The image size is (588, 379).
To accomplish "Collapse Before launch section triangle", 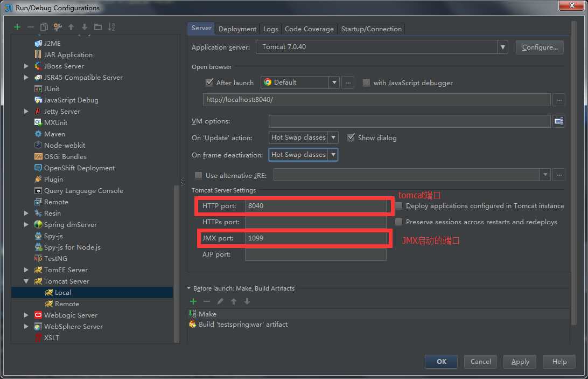I will pyautogui.click(x=189, y=288).
